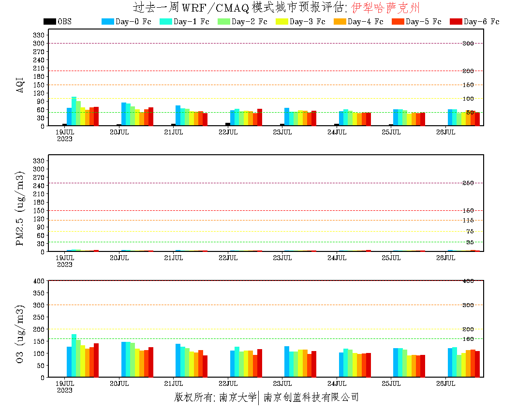Click the red city name 伊犁哈萨克州 in title
The image size is (532, 411).
pos(385,8)
